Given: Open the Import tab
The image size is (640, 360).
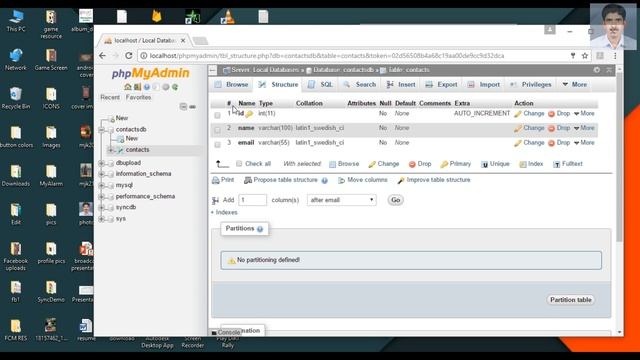Looking at the screenshot, I should point(484,84).
